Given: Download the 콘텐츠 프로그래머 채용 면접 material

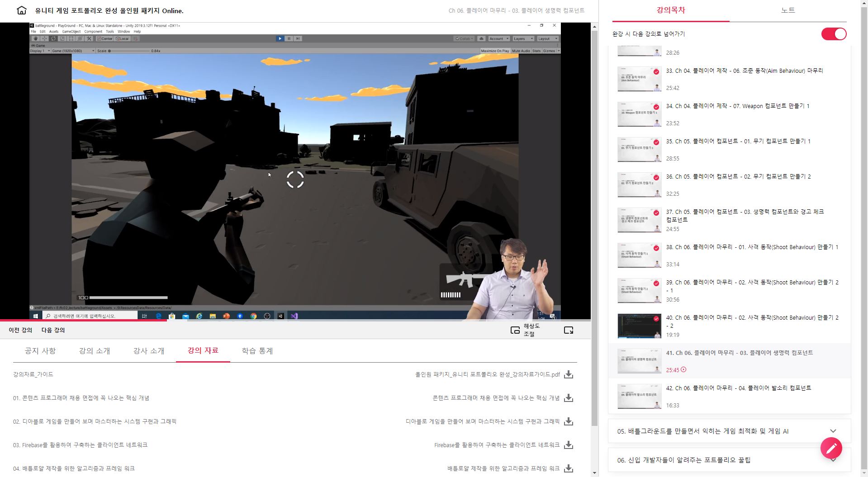Looking at the screenshot, I should pos(569,398).
